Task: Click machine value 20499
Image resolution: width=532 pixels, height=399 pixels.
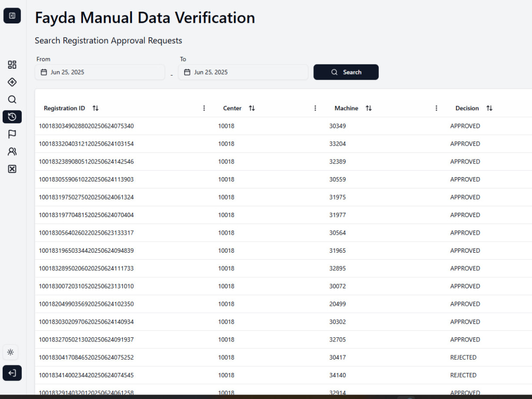Action: click(338, 304)
